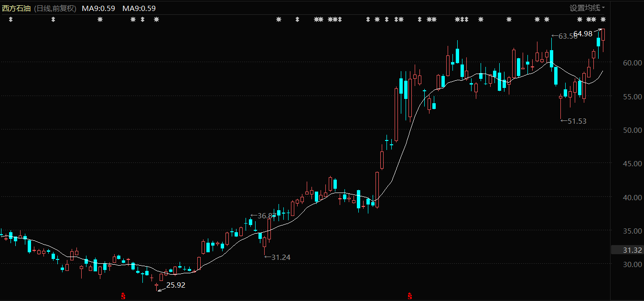The height and width of the screenshot is (301, 644).
Task: Select the second MA9:0.59 indicator label
Action: tap(139, 8)
